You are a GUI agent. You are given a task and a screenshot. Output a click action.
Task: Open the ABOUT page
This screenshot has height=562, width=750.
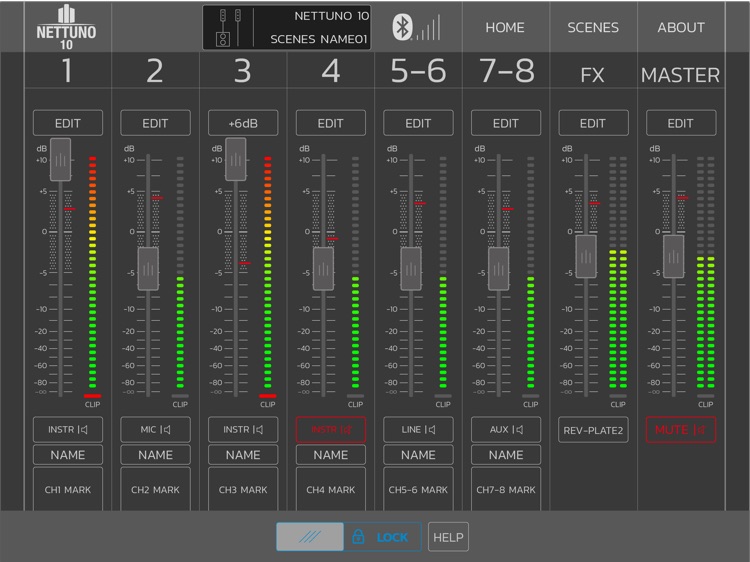pyautogui.click(x=681, y=27)
